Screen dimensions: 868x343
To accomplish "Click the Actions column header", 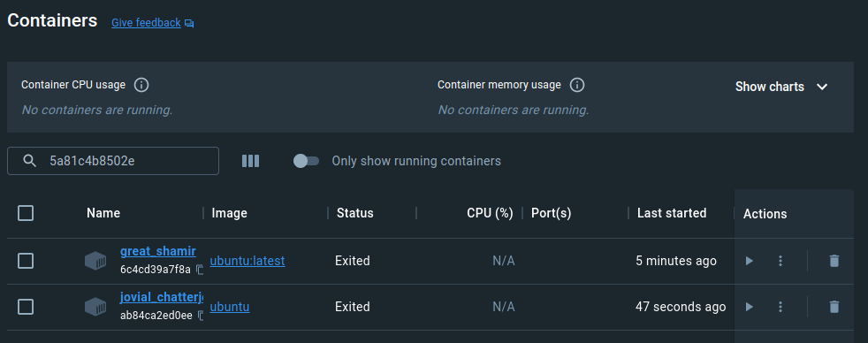I will point(765,214).
